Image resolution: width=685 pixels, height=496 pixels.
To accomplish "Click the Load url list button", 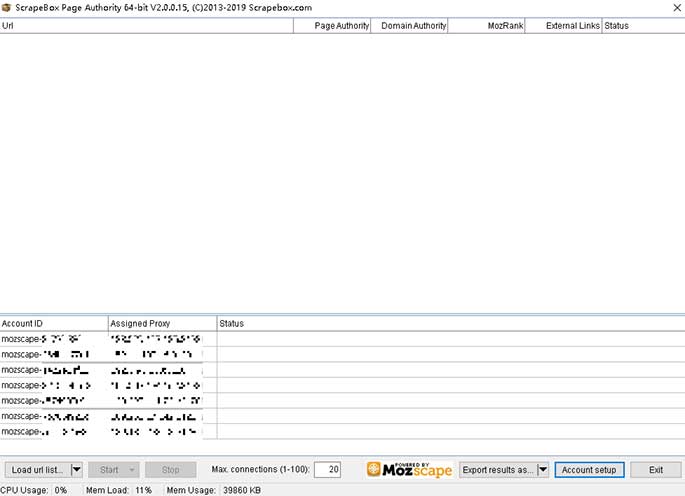I will (38, 470).
